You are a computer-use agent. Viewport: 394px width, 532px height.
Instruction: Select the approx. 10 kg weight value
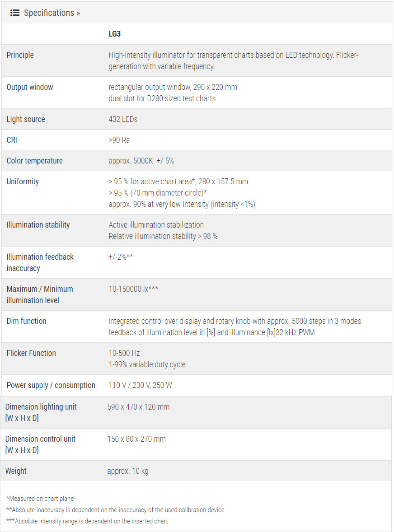tap(128, 471)
